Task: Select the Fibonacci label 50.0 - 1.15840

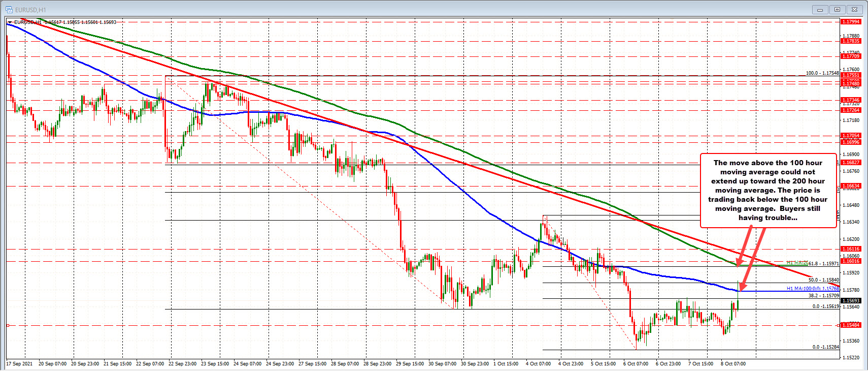Action: [823, 280]
